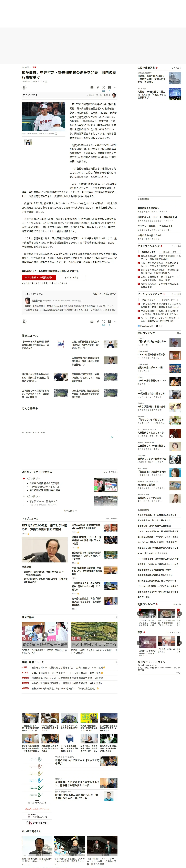The height and width of the screenshot is (868, 186).
Task: Enlarge photo via icon beside image caption
Action: point(56,134)
